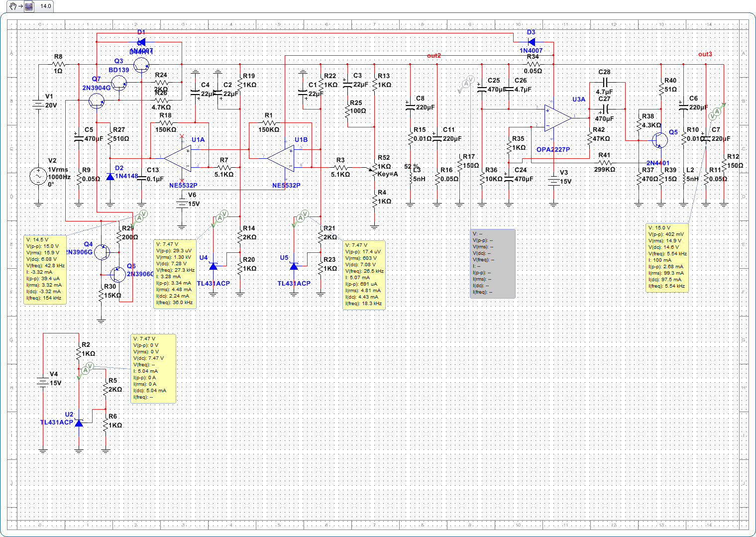Select the Q5 2N4401 transistor symbol
756x537 pixels.
[660, 140]
